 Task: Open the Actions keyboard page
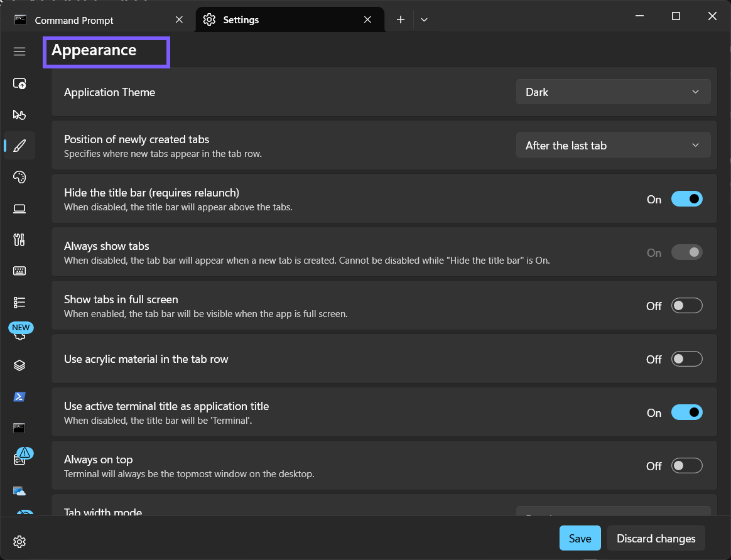(x=19, y=271)
